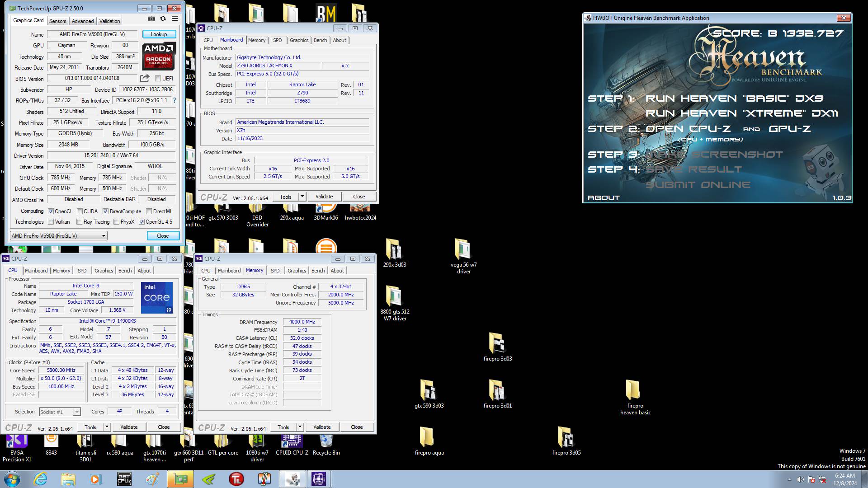
Task: Open the GPU-Z hamburger menu icon
Action: tap(175, 19)
